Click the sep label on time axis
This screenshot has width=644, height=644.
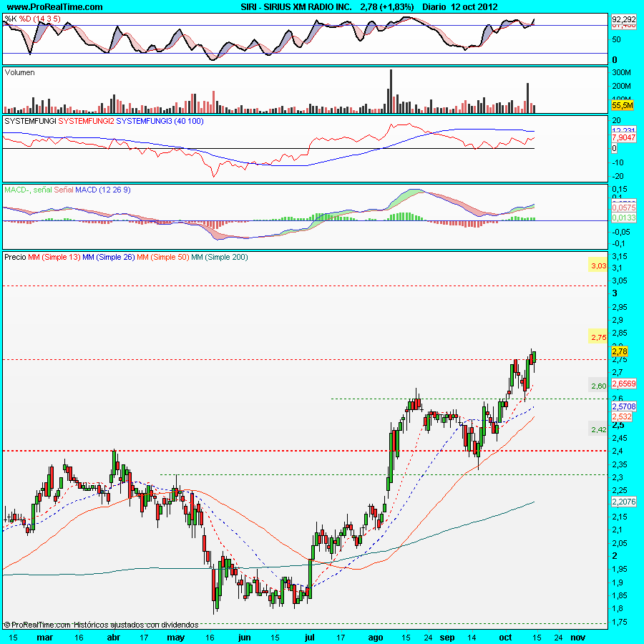click(447, 638)
